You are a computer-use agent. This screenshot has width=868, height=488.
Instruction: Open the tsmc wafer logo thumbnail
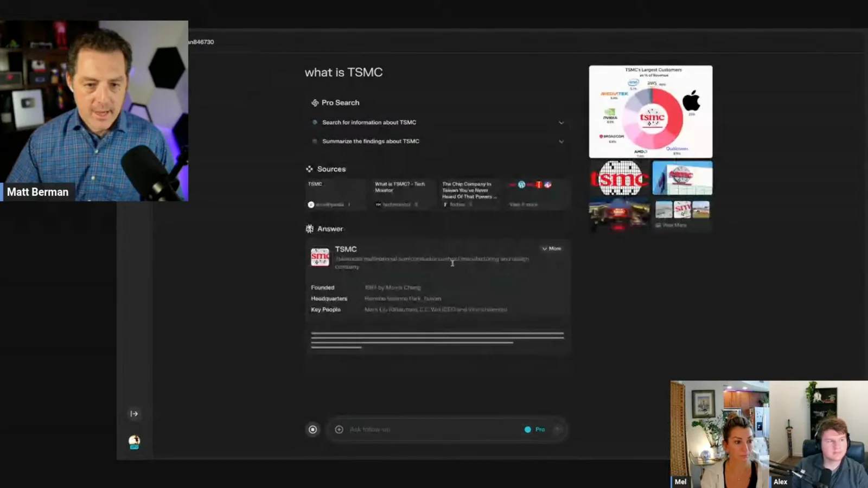coord(620,178)
